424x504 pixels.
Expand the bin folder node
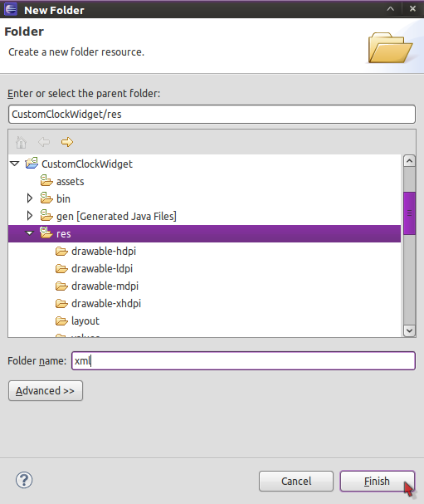pyautogui.click(x=30, y=198)
